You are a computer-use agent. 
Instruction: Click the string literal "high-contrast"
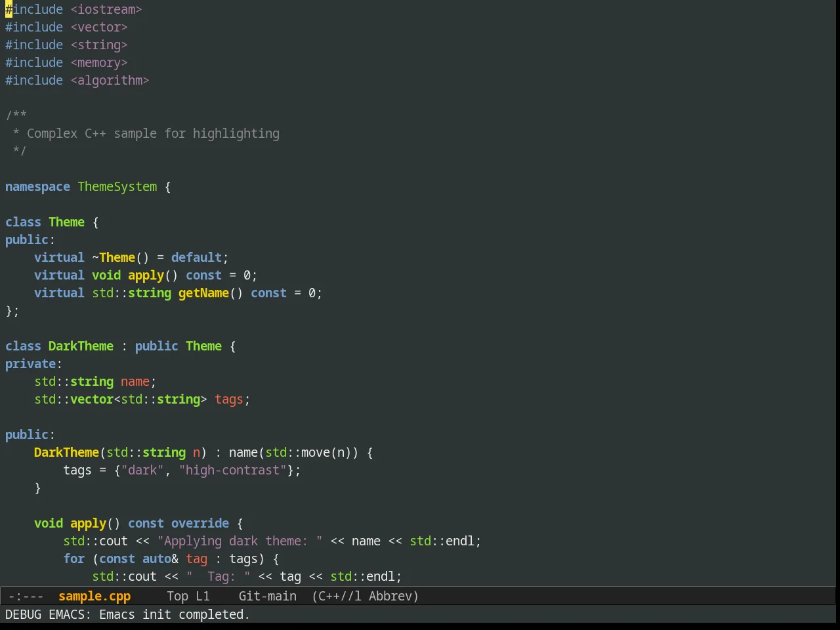pyautogui.click(x=232, y=470)
